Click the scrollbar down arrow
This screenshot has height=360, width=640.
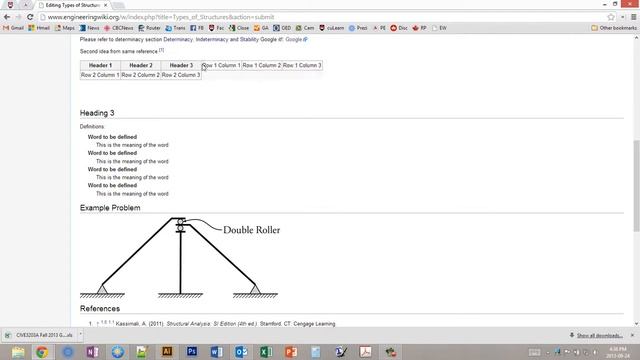pyautogui.click(x=636, y=324)
